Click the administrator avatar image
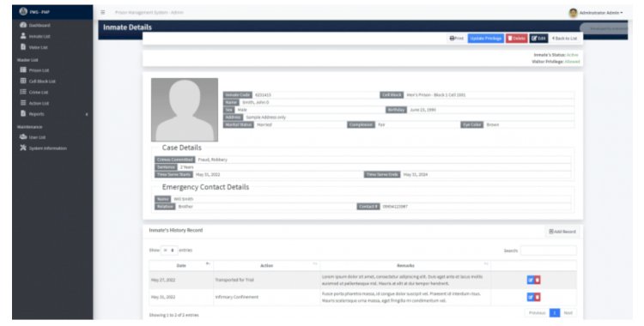Image resolution: width=644 pixels, height=326 pixels. [573, 13]
